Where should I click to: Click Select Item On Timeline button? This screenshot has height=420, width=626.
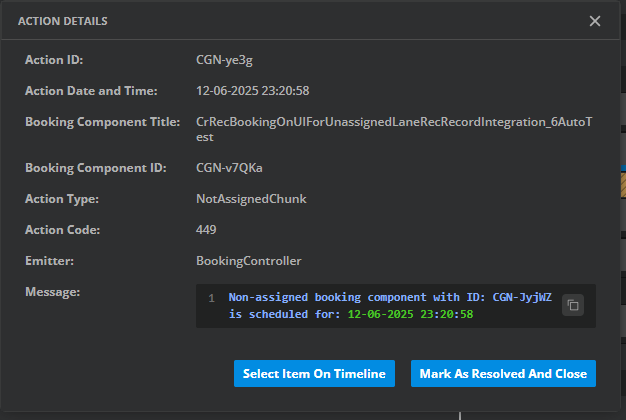(x=314, y=373)
